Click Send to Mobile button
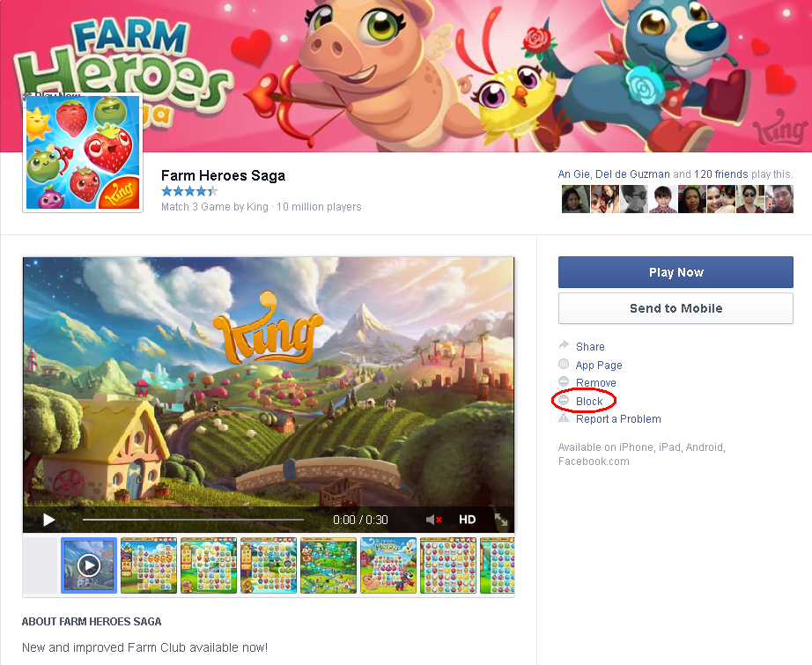 (675, 308)
